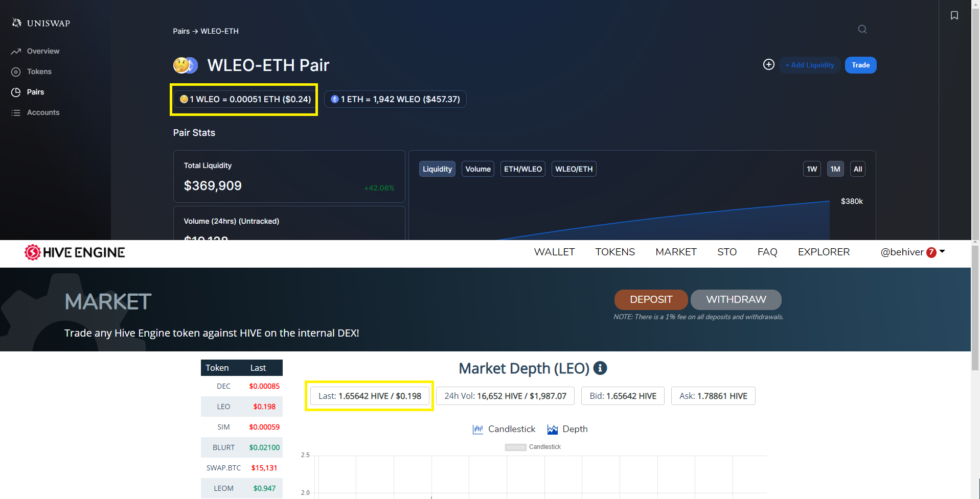The width and height of the screenshot is (980, 499).
Task: Click the Ask: 1.78861 HIVE box
Action: [713, 396]
